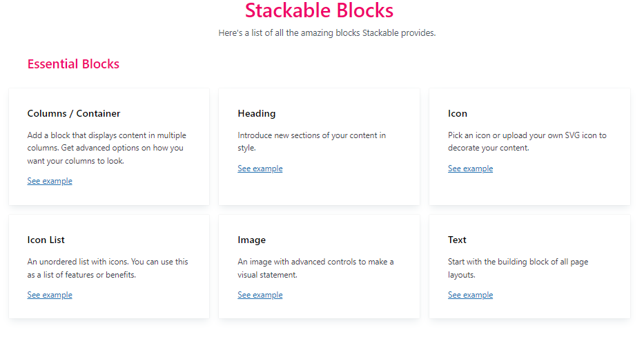Click the Heading card title
Image resolution: width=644 pixels, height=337 pixels.
[257, 113]
